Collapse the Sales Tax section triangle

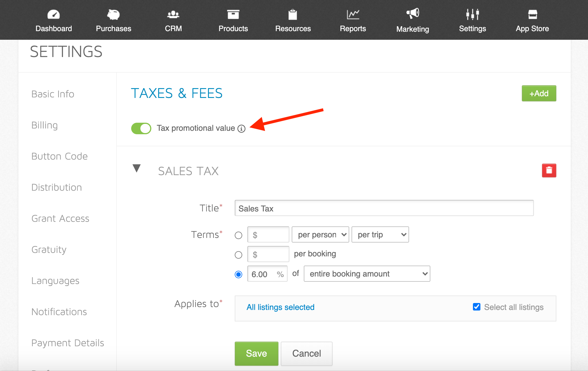click(137, 168)
